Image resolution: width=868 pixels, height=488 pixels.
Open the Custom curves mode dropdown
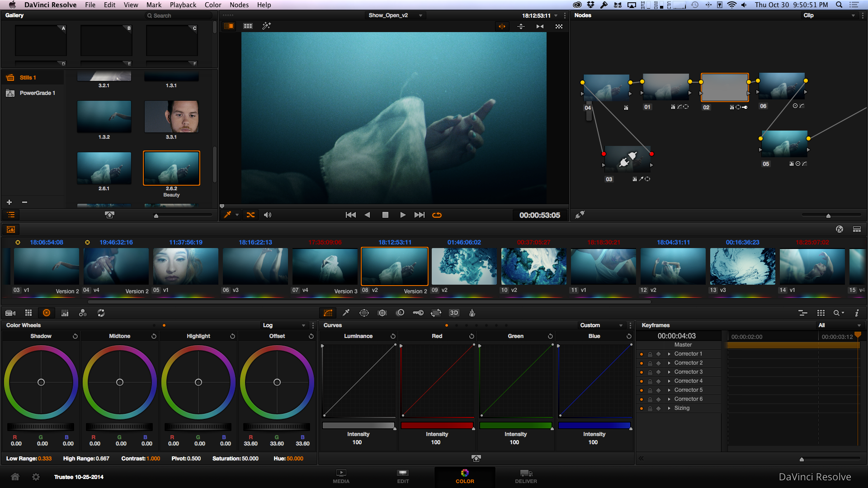pos(601,325)
